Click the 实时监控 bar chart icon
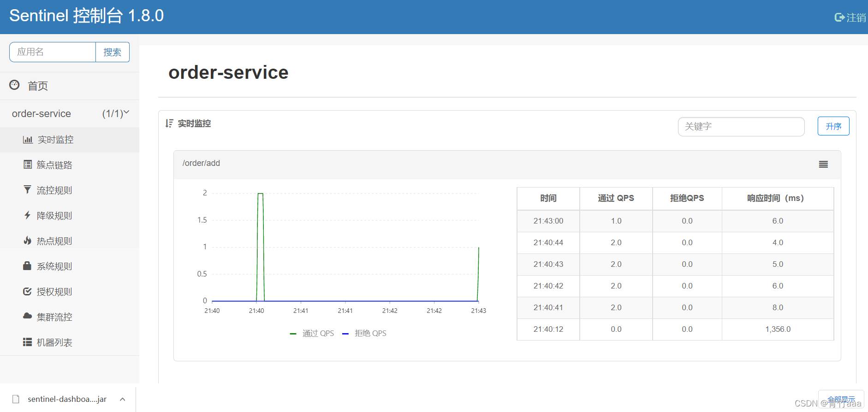 click(28, 140)
